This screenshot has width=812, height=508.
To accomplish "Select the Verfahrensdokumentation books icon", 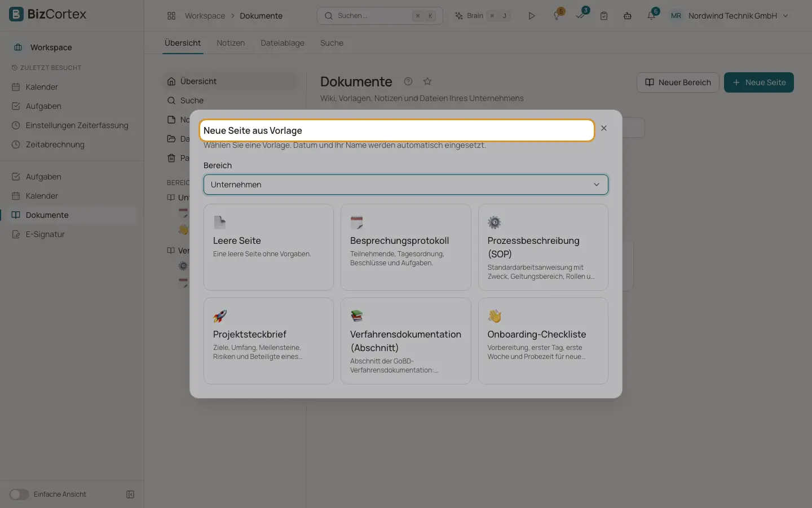I will click(357, 316).
